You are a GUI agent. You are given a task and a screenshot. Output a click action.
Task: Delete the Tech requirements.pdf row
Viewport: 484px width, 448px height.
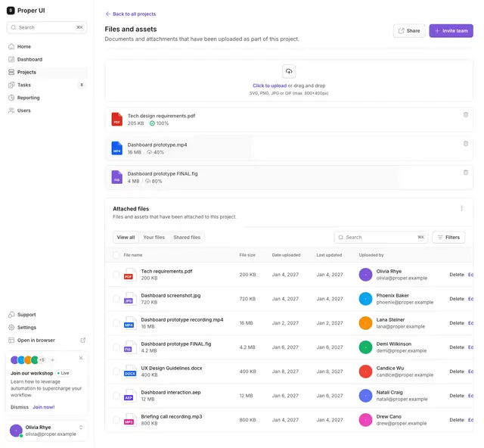(457, 275)
